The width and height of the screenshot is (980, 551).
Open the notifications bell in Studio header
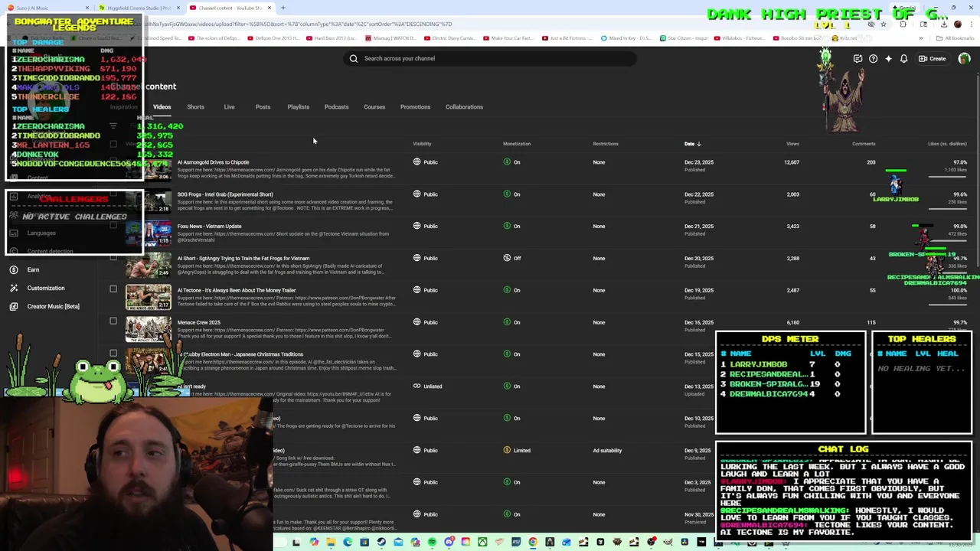click(903, 58)
